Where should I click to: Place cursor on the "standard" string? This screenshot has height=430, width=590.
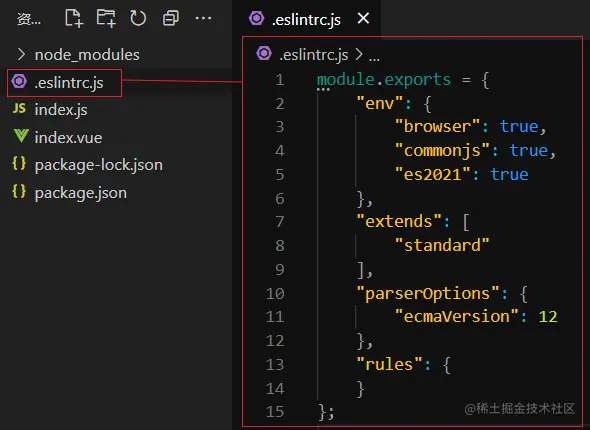[442, 245]
